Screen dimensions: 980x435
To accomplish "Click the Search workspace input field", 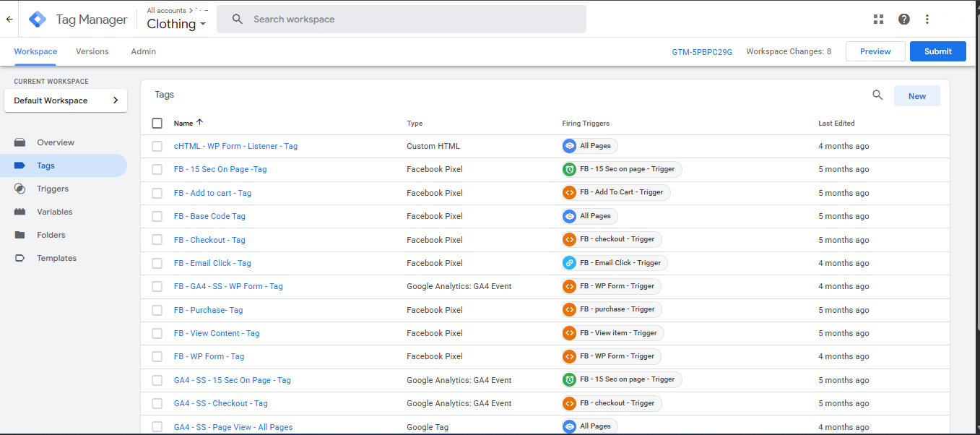I will 402,20.
